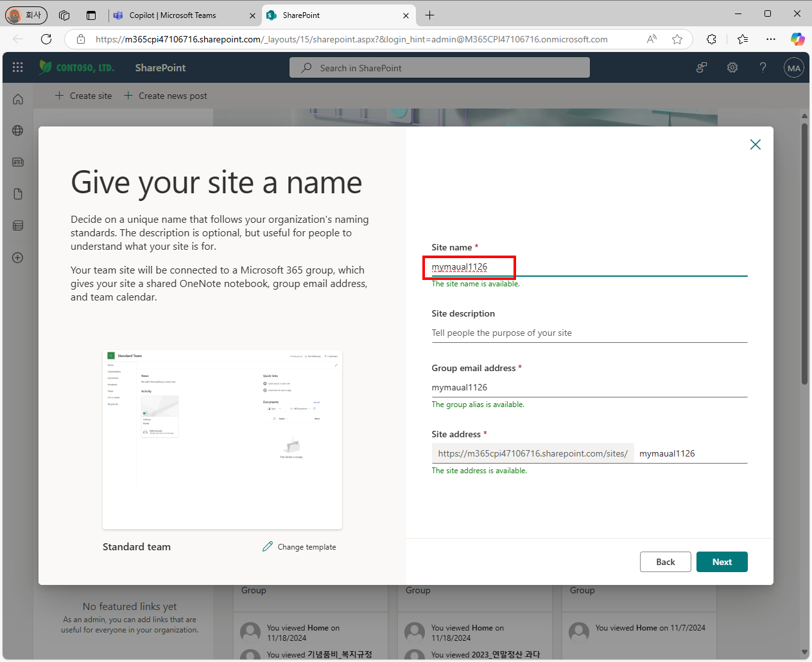Viewport: 812px width, 662px height.
Task: Click the 'Standard team' label
Action: 137,547
